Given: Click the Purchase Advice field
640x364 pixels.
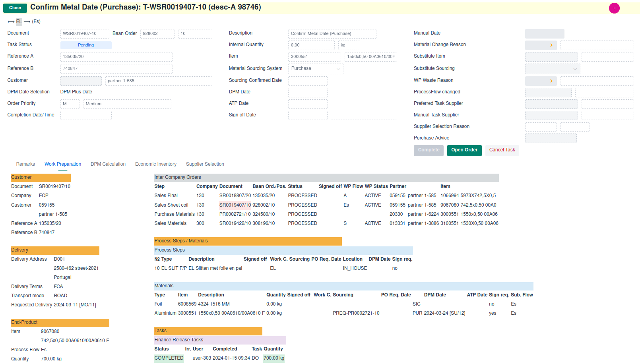Looking at the screenshot, I should [x=551, y=138].
